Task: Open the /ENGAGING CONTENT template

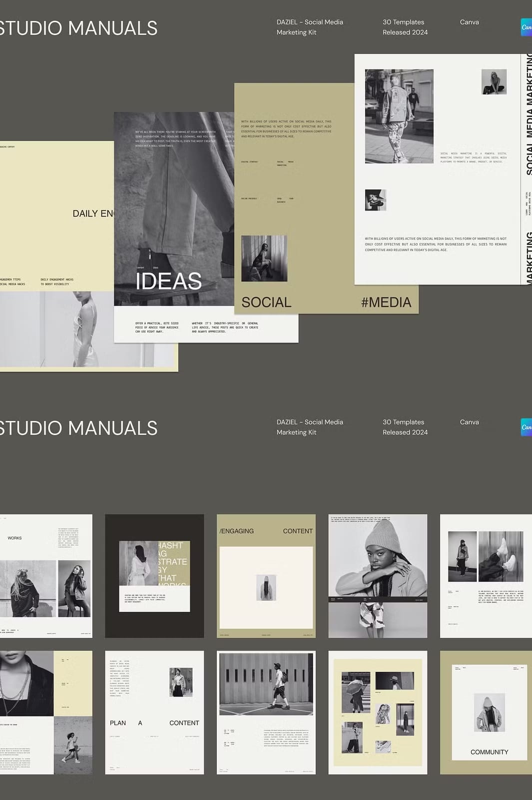Action: click(x=266, y=575)
